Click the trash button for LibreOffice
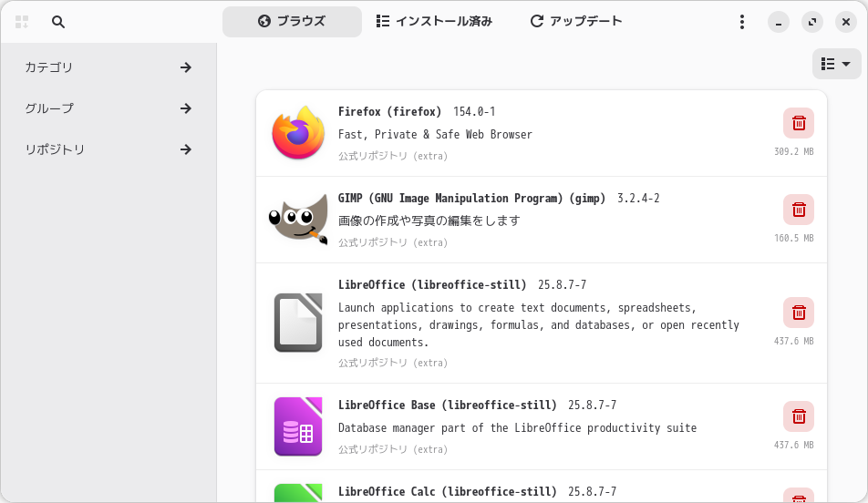The width and height of the screenshot is (868, 503). click(x=799, y=313)
